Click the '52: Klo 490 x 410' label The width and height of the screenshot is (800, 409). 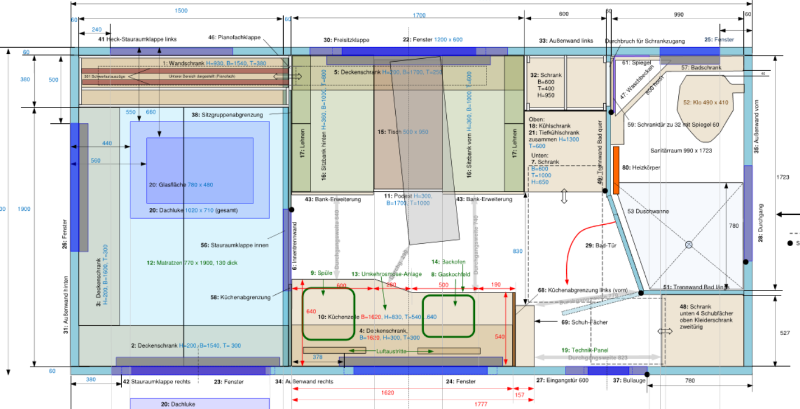[706, 103]
